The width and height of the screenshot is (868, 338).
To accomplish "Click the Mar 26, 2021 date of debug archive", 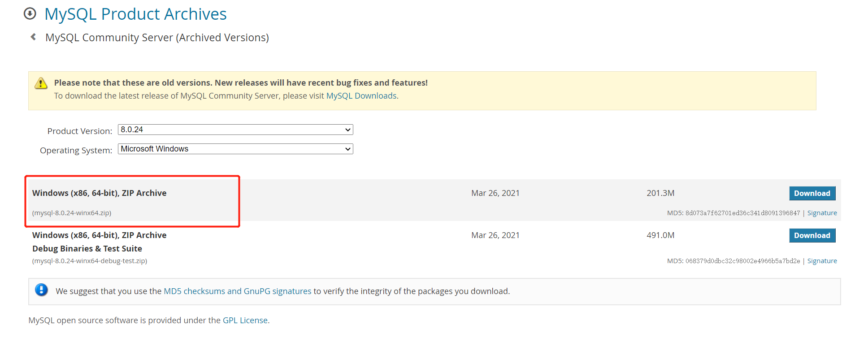I will coord(495,235).
